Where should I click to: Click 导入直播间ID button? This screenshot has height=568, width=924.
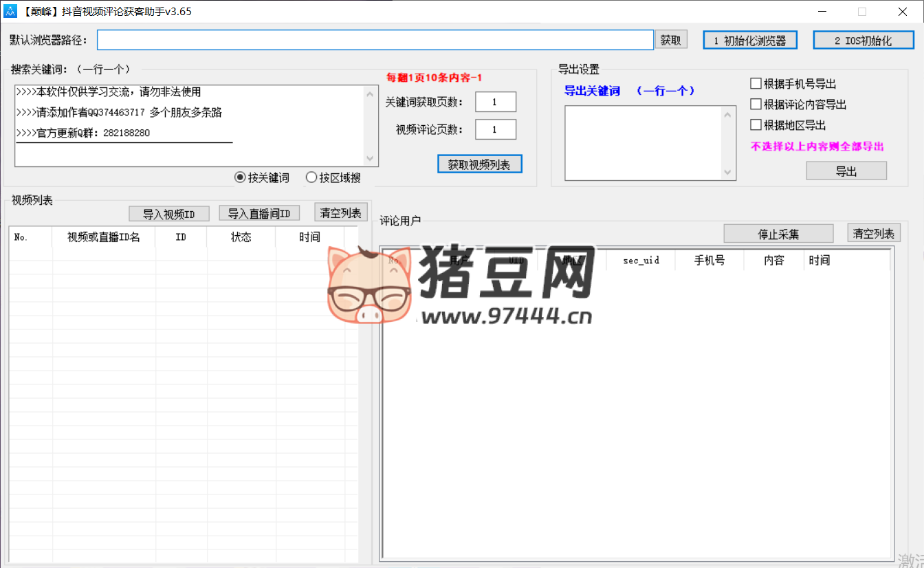tap(259, 214)
